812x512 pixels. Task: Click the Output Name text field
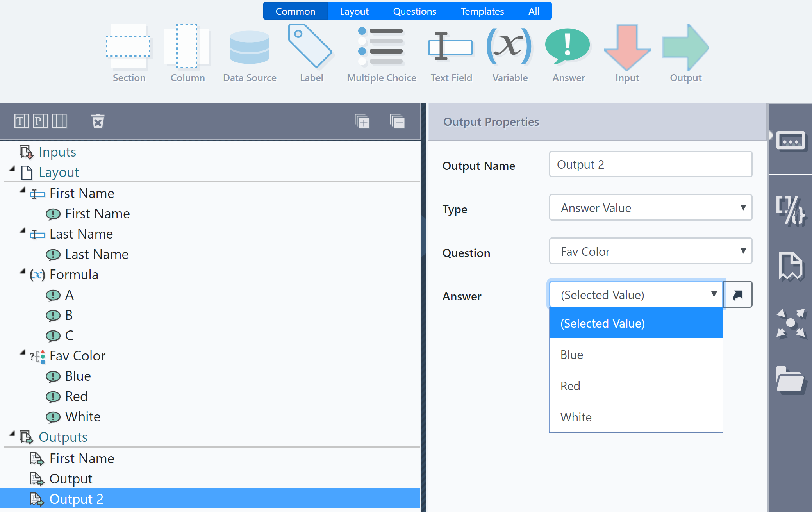click(650, 164)
